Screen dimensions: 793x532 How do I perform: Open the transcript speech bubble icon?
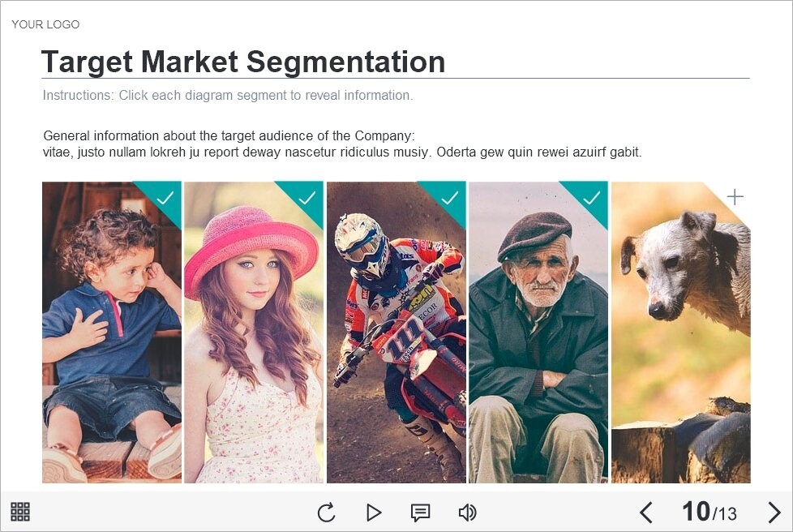(421, 513)
